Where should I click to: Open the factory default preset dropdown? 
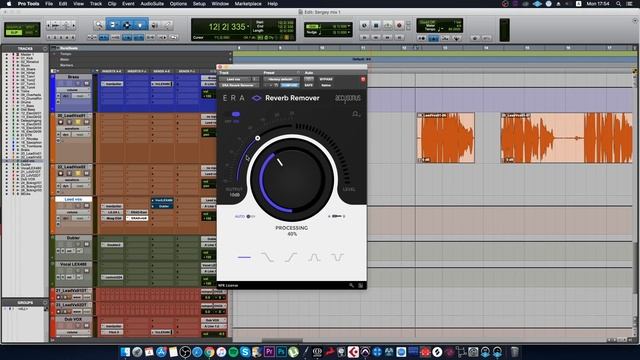(x=281, y=79)
